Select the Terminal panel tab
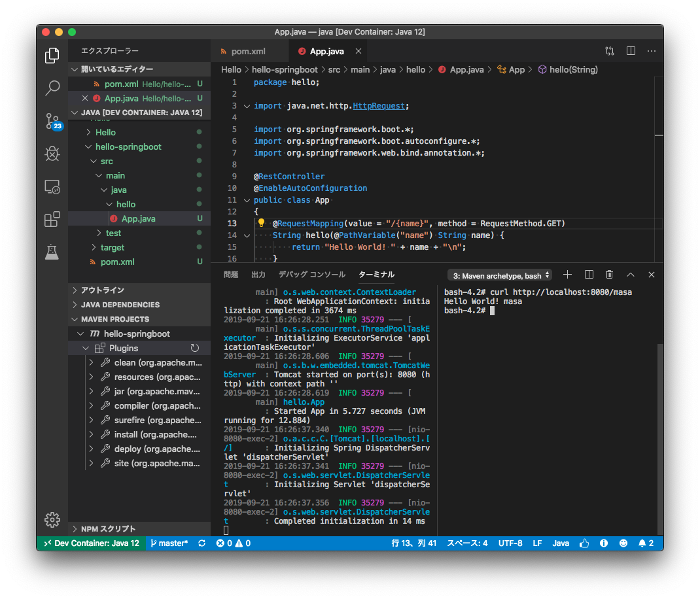700x599 pixels. point(377,275)
